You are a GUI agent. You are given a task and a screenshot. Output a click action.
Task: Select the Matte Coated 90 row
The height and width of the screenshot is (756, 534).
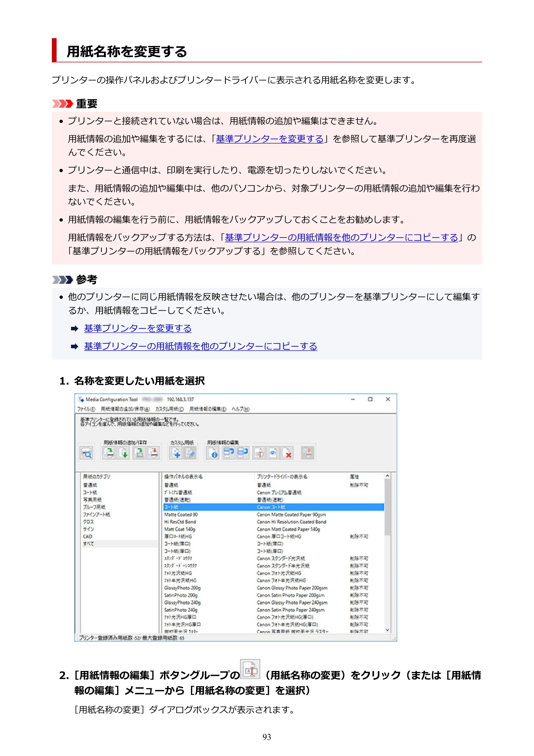pyautogui.click(x=274, y=514)
